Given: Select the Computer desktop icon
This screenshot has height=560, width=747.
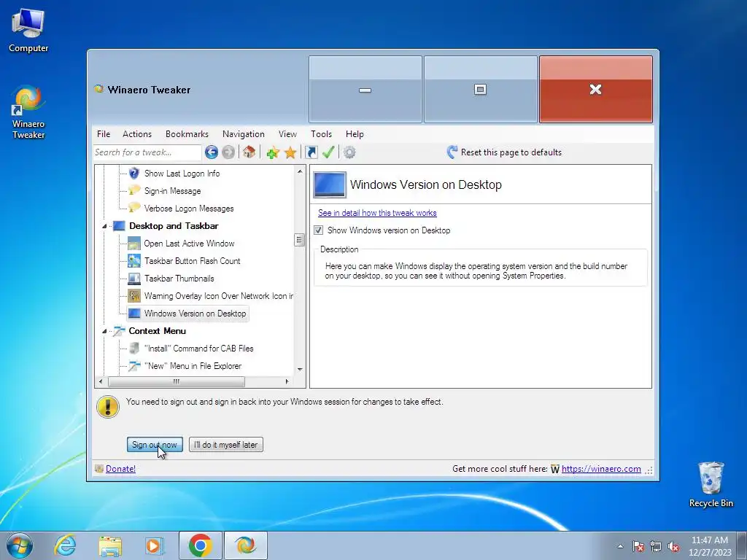Looking at the screenshot, I should tap(28, 30).
